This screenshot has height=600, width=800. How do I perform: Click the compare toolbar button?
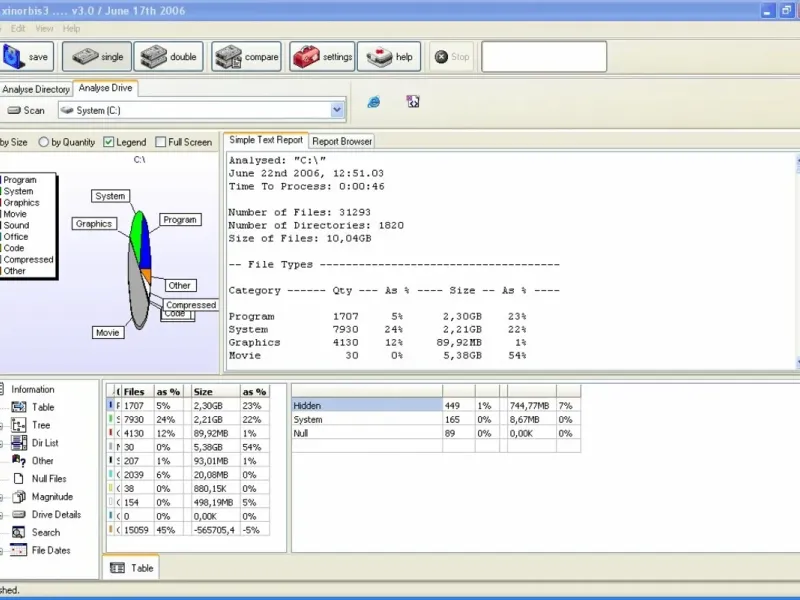pos(246,57)
